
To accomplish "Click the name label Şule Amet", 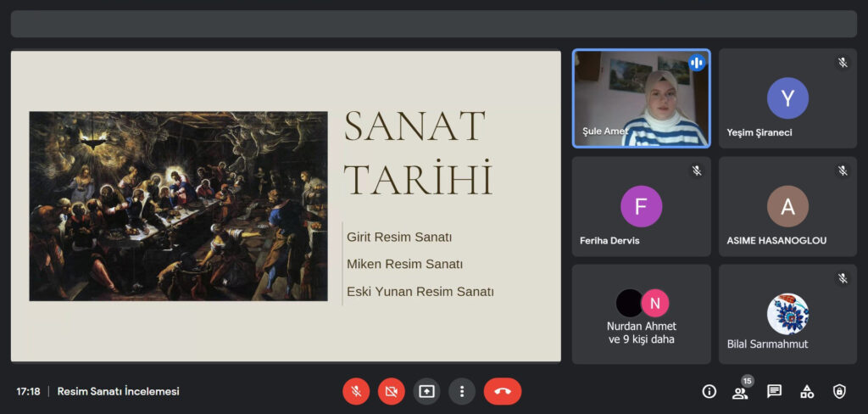I will coord(605,131).
